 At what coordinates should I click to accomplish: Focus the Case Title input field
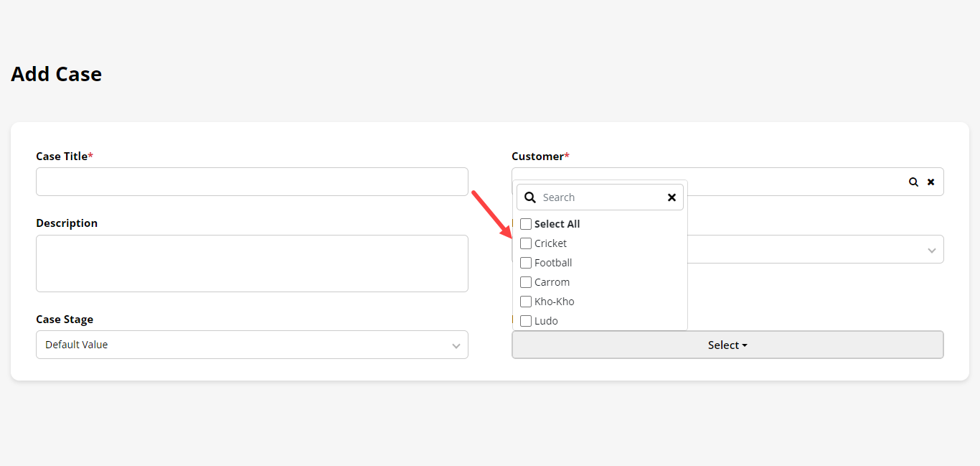[251, 182]
